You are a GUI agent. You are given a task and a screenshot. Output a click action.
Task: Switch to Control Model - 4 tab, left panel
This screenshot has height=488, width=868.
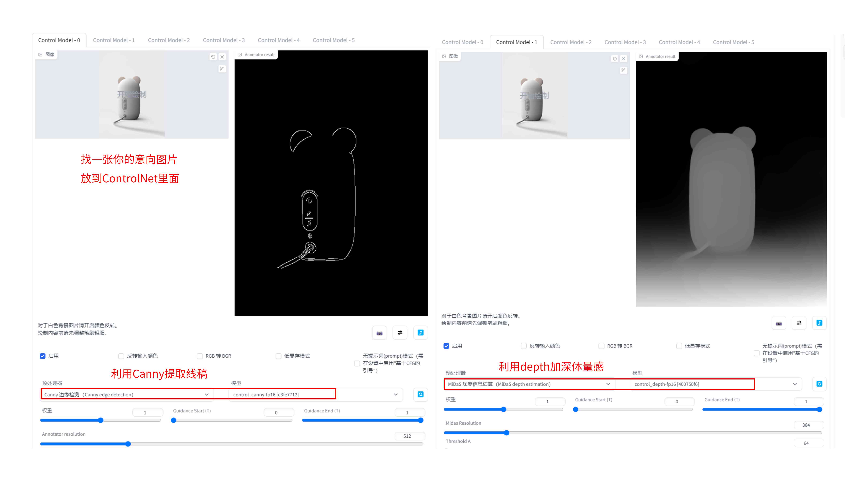(x=279, y=40)
